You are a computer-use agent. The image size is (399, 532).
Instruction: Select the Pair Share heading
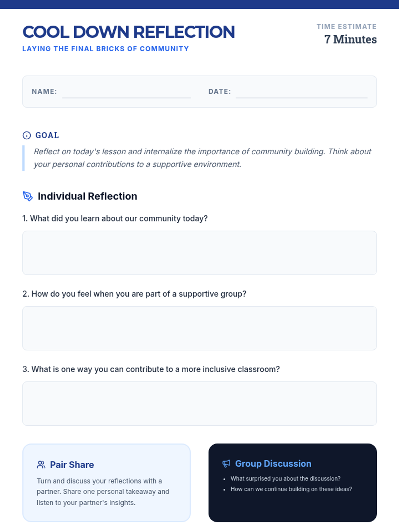pyautogui.click(x=72, y=465)
